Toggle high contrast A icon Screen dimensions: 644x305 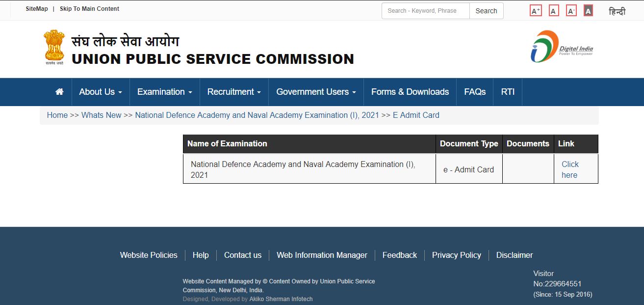(x=588, y=11)
